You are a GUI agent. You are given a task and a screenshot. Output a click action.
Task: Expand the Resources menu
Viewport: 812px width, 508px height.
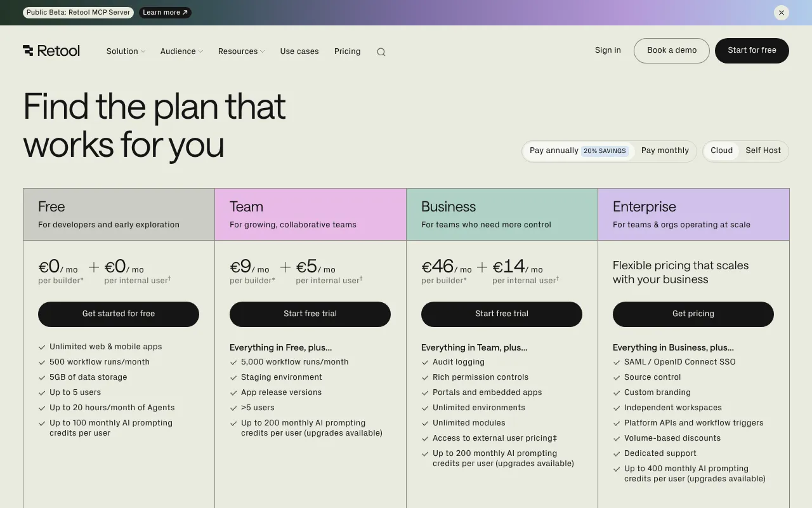(241, 51)
